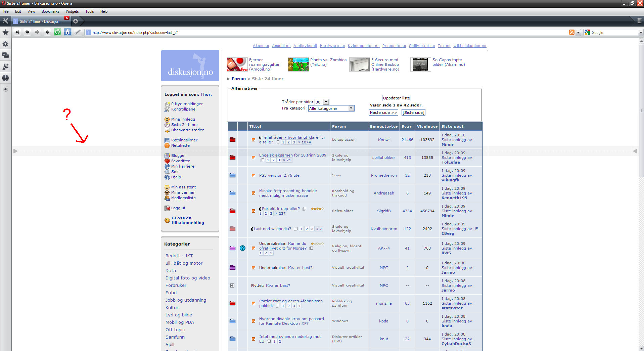Open the View menu
Viewport: 644px width, 351px height.
[x=31, y=11]
